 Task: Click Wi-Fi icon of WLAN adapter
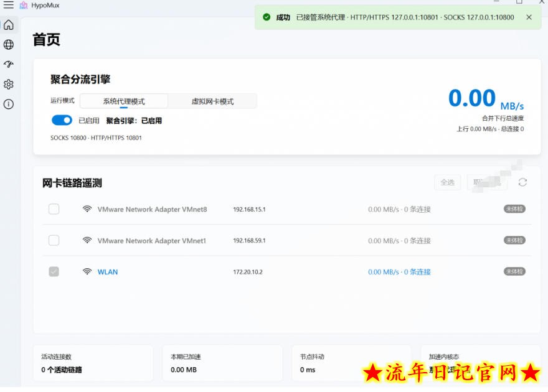[87, 271]
